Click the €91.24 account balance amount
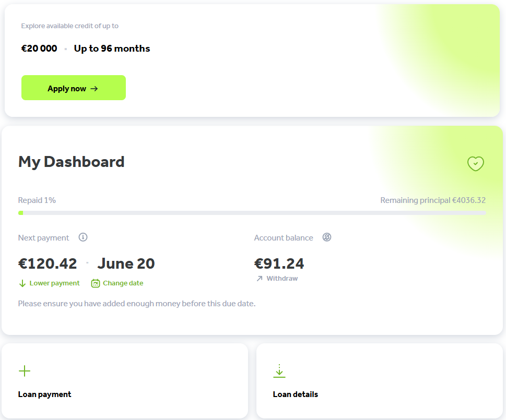The image size is (506, 420). [279, 263]
